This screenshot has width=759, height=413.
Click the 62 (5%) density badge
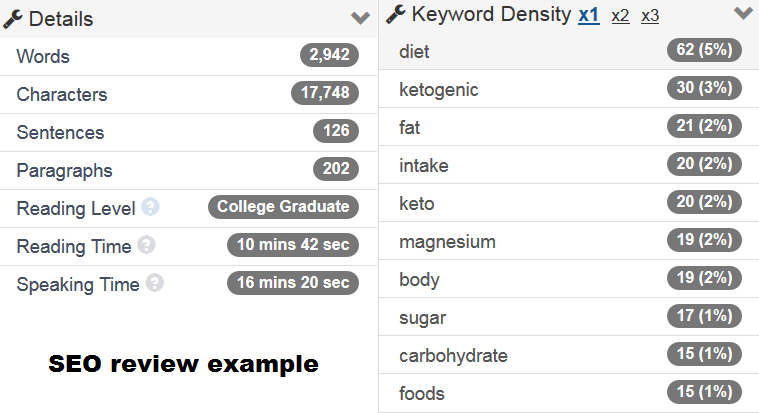[704, 52]
